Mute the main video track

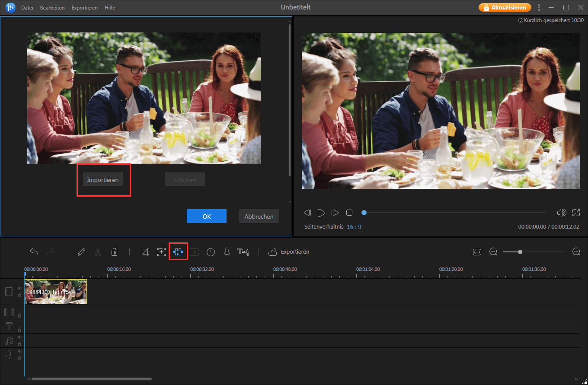point(19,288)
